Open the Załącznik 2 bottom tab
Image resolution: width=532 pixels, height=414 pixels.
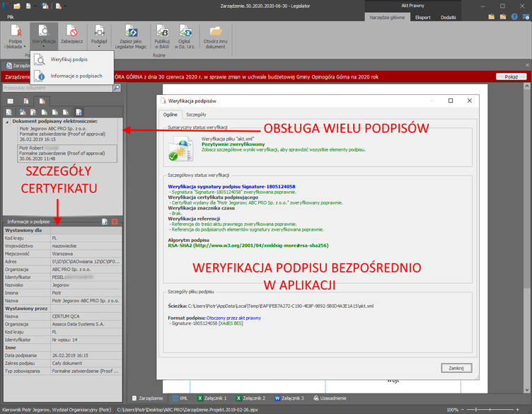[x=251, y=398]
